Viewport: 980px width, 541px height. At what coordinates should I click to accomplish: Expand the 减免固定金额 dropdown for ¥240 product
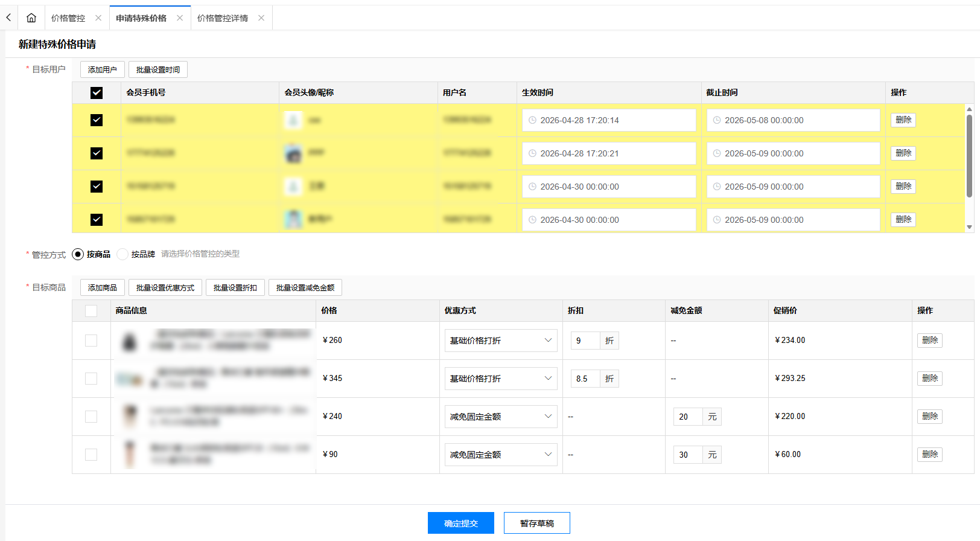pyautogui.click(x=500, y=417)
